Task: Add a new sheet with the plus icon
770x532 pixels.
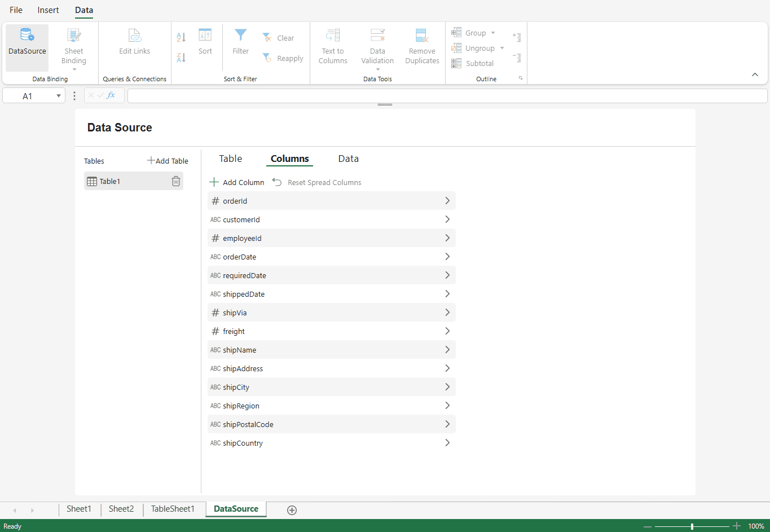Action: (292, 510)
